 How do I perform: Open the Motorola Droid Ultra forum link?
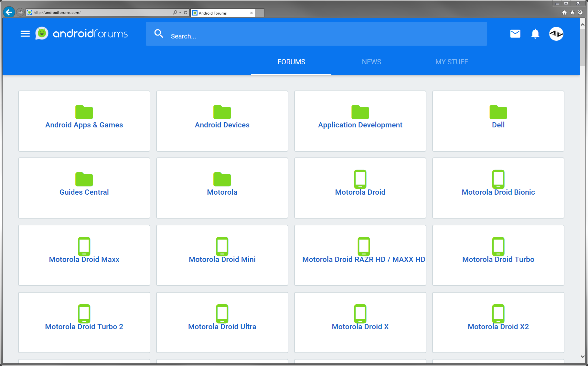pyautogui.click(x=222, y=327)
